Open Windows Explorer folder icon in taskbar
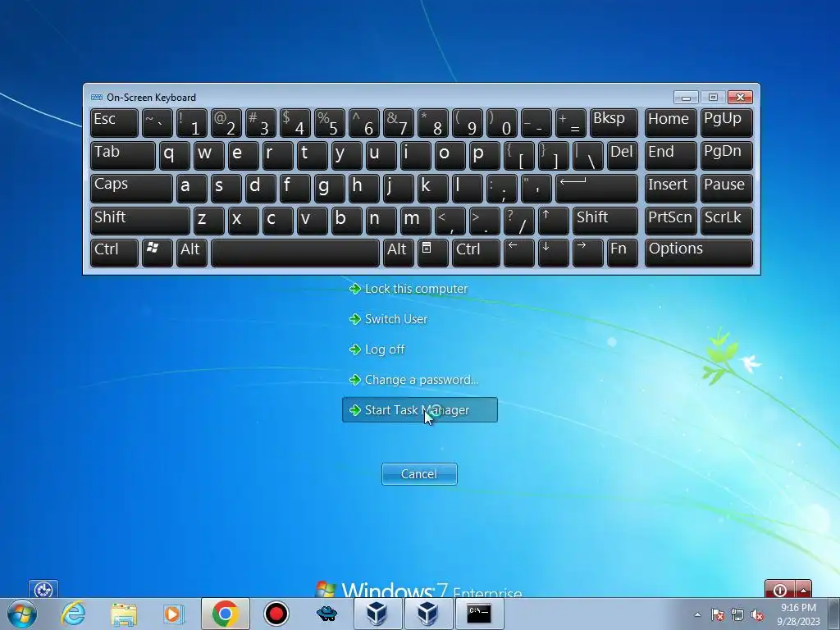Viewport: 840px width, 630px height. click(x=124, y=614)
